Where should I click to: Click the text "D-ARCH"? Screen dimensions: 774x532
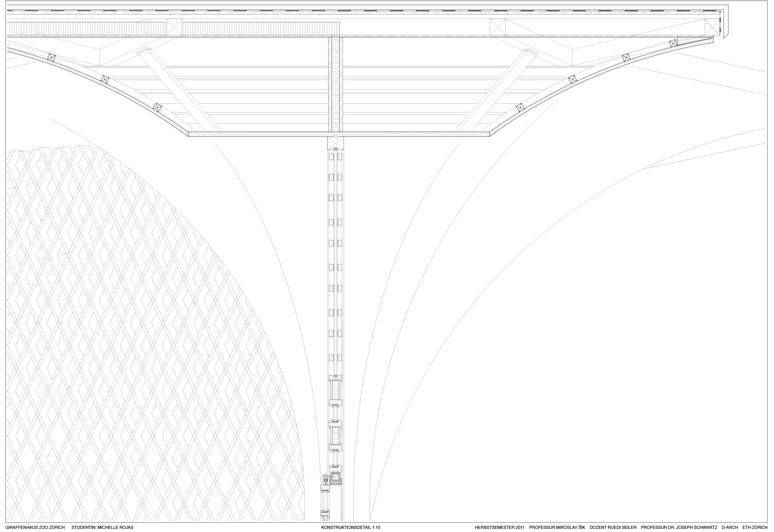[x=730, y=527]
